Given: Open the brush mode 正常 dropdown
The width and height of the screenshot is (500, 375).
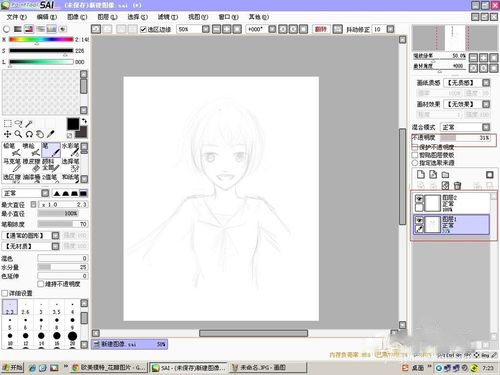Looking at the screenshot, I should (x=26, y=193).
